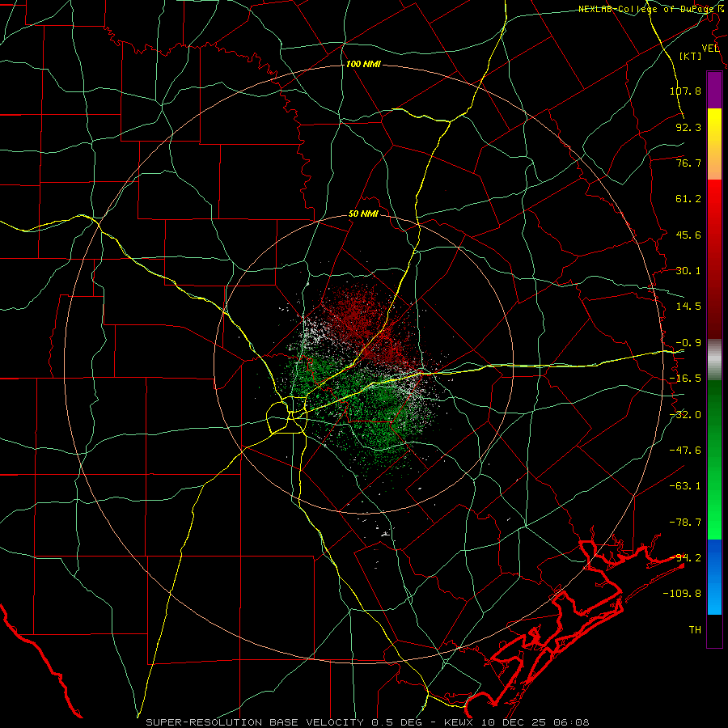Click the -16.5 velocity scale value

coord(685,379)
